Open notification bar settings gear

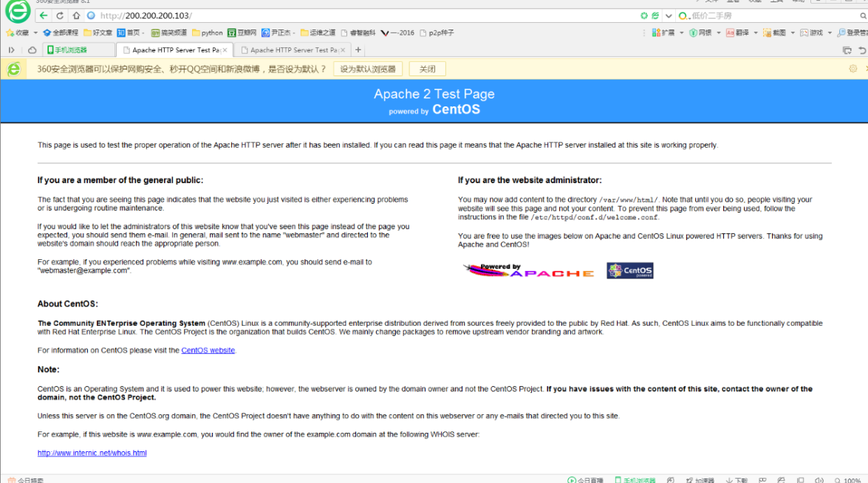[x=853, y=69]
